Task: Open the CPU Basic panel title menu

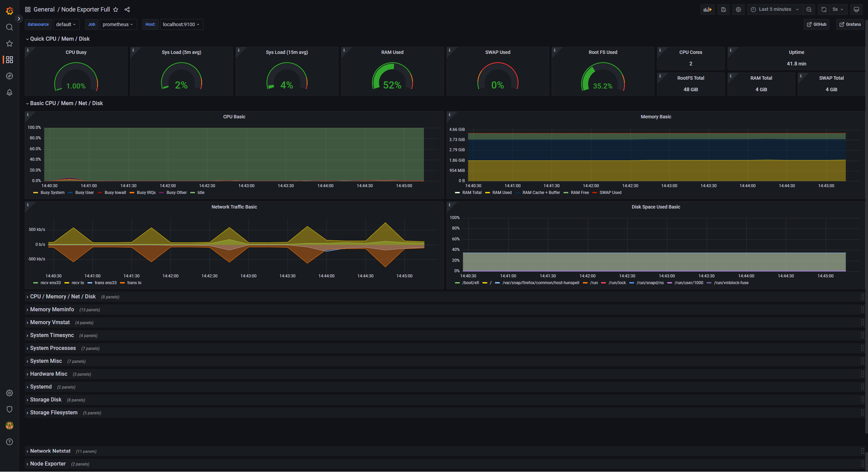Action: pyautogui.click(x=234, y=117)
